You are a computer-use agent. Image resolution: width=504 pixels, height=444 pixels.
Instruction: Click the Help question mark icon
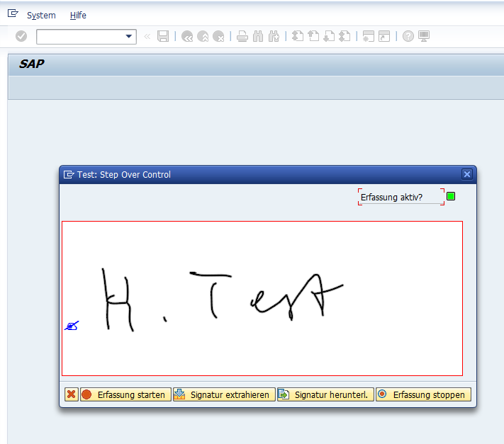point(408,36)
